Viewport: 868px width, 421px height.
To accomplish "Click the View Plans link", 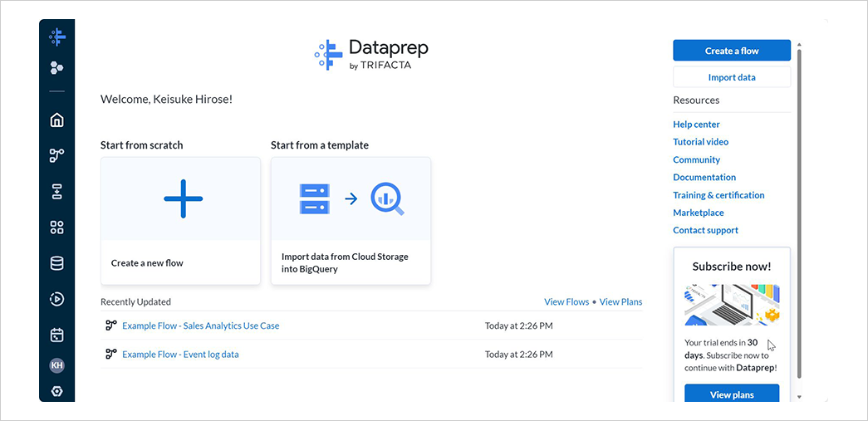I will [620, 302].
